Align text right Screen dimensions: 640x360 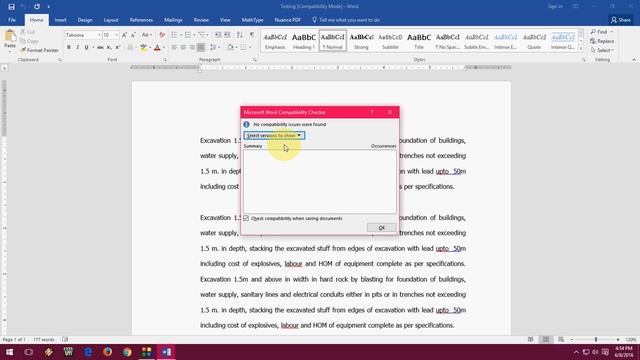[x=192, y=48]
